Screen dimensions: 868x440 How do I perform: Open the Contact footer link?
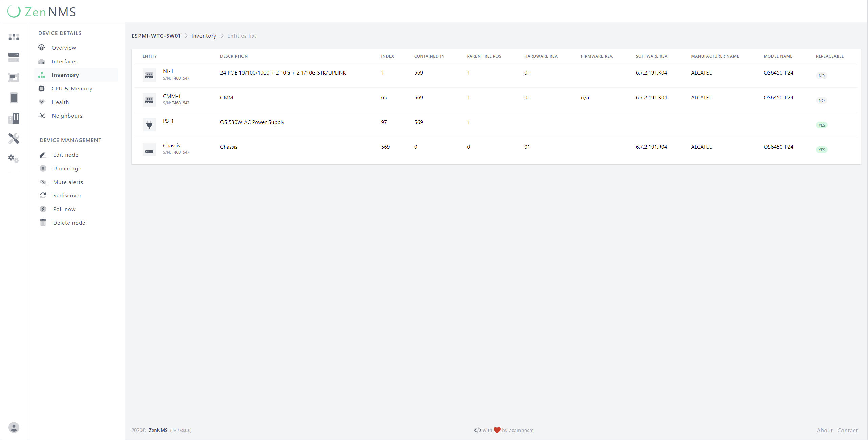tap(848, 430)
